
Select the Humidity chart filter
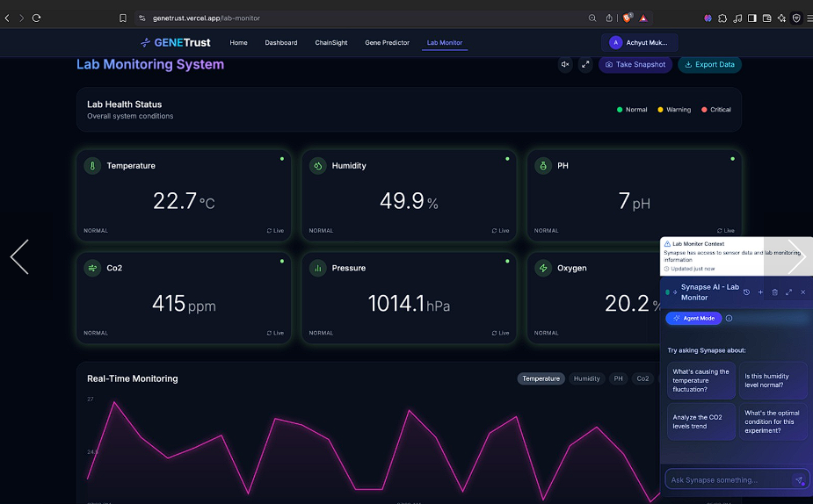586,378
